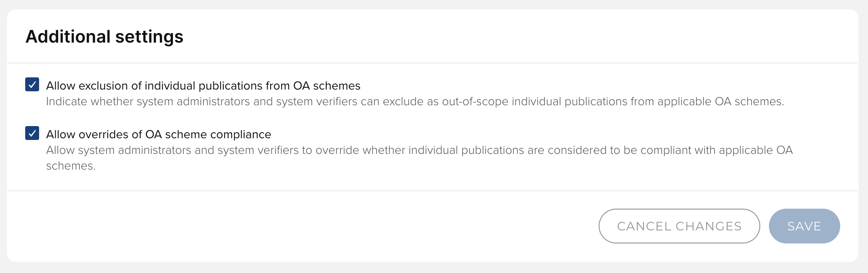Discard edits with Cancel Changes
This screenshot has height=273, width=868.
click(679, 226)
